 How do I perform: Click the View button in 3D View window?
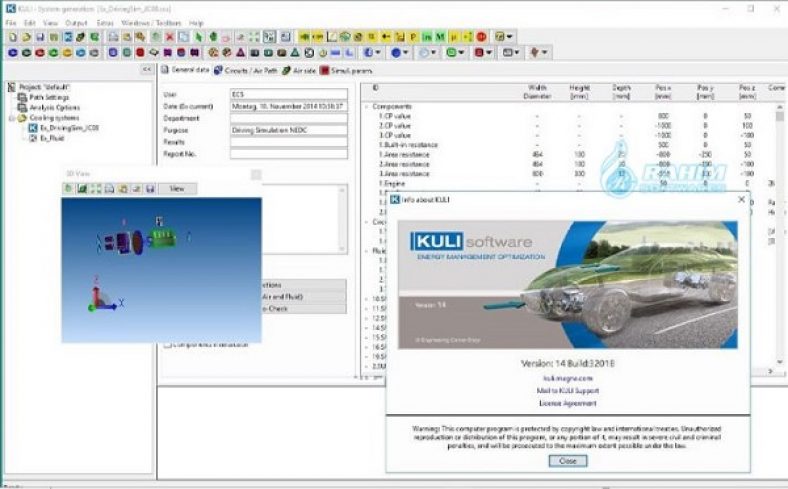[177, 188]
